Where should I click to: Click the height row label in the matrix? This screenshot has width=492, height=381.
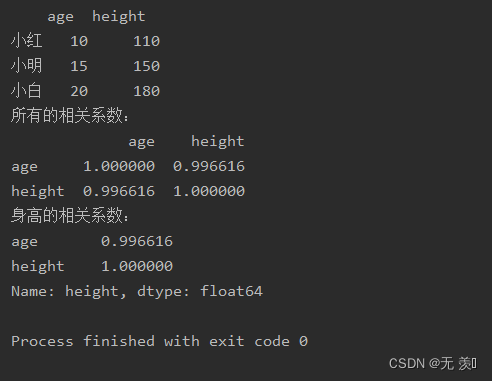coord(38,191)
